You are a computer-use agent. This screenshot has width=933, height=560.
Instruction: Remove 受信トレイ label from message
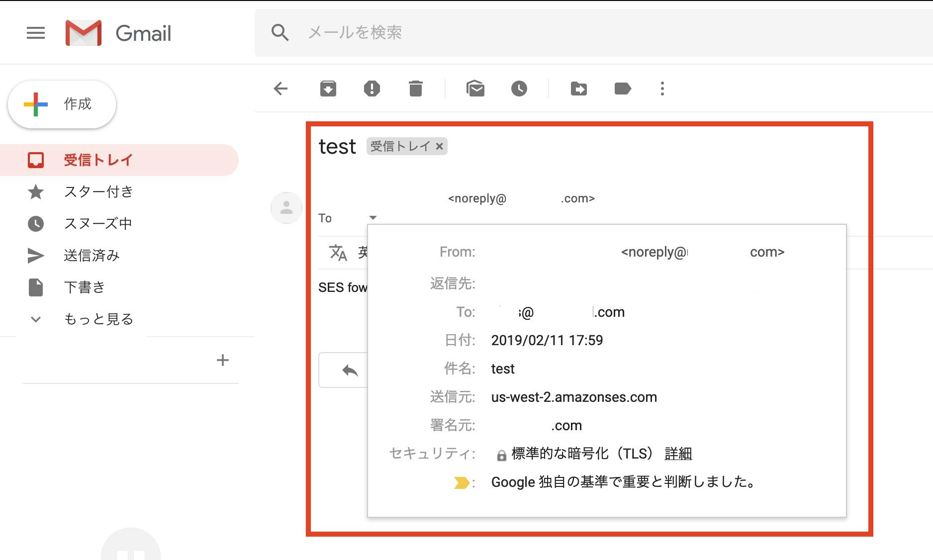pos(439,146)
